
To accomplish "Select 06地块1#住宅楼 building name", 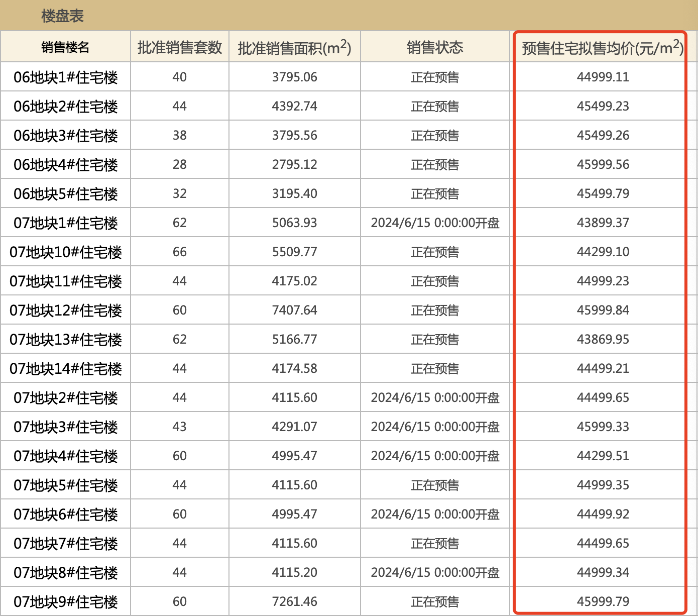I will coord(66,77).
